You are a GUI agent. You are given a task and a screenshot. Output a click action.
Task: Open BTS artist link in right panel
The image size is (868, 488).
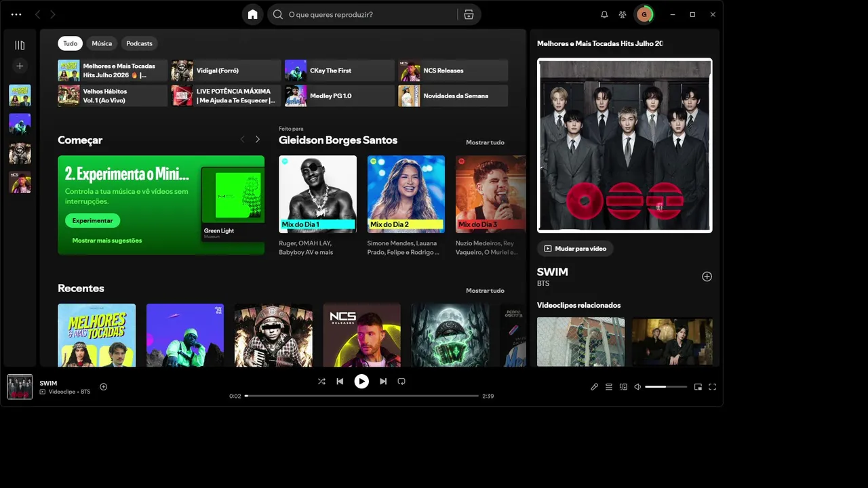543,283
